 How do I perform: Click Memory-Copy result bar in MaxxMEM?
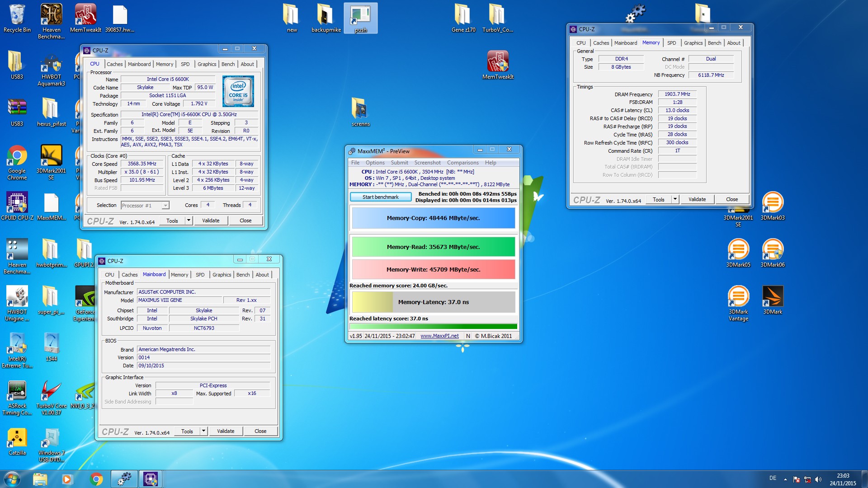(433, 218)
